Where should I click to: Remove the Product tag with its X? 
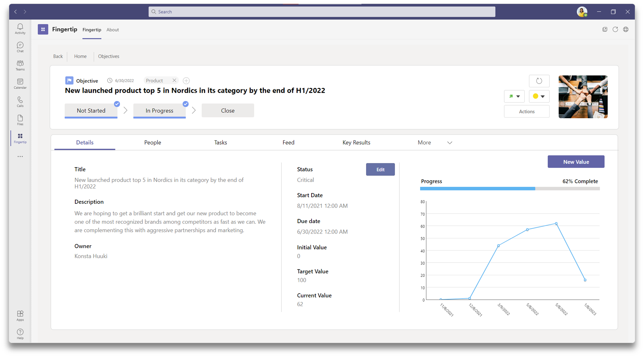pyautogui.click(x=174, y=80)
